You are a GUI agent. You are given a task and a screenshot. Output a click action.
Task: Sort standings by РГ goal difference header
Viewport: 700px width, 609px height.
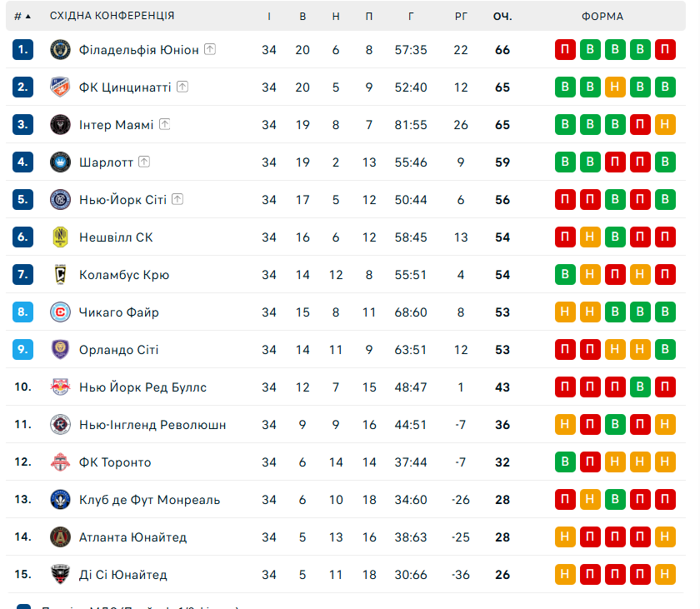[x=461, y=16]
